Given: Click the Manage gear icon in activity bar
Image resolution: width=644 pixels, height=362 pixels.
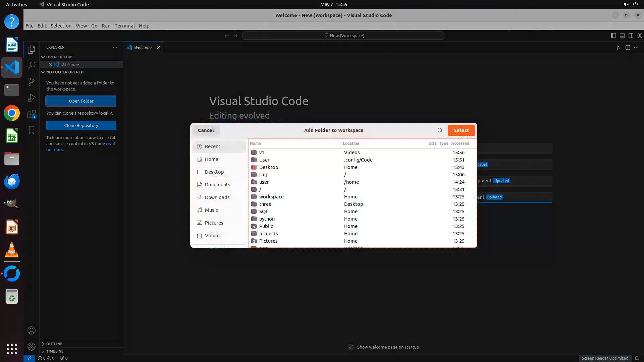Looking at the screenshot, I should pos(32,346).
